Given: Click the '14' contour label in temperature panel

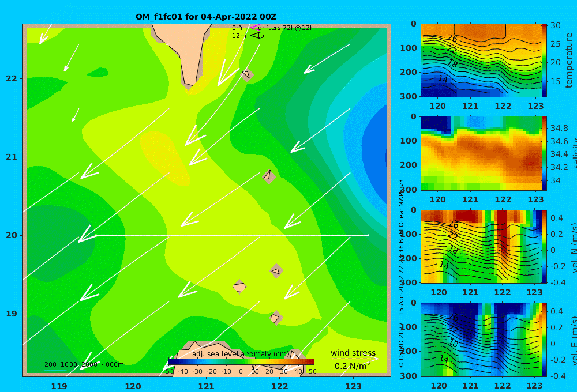Looking at the screenshot, I should click(443, 79).
